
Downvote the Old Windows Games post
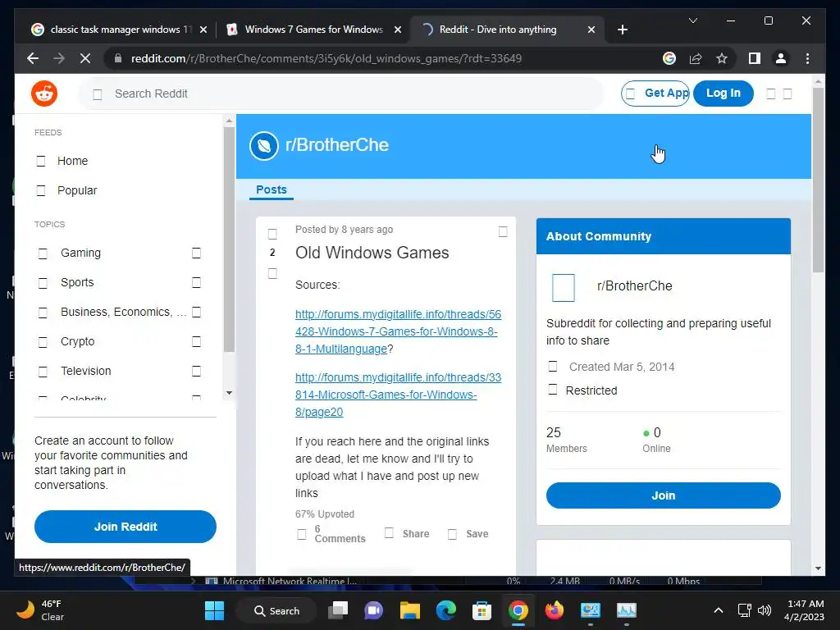click(272, 273)
